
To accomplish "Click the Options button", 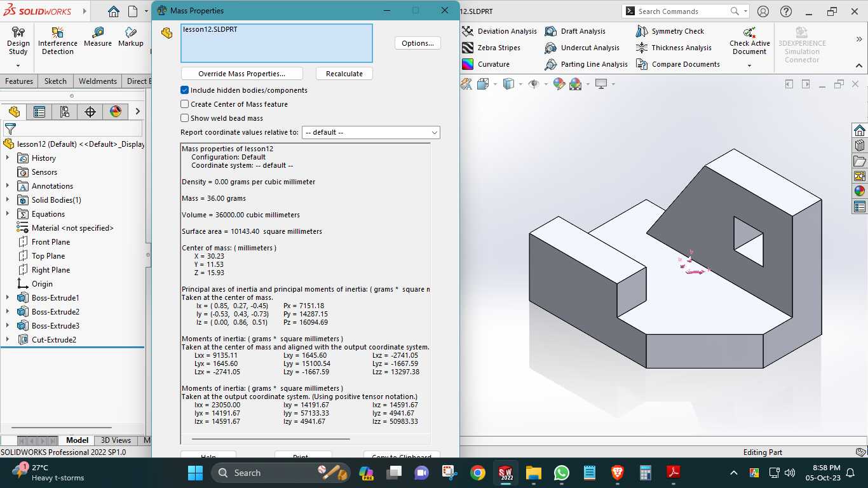I will coord(417,43).
